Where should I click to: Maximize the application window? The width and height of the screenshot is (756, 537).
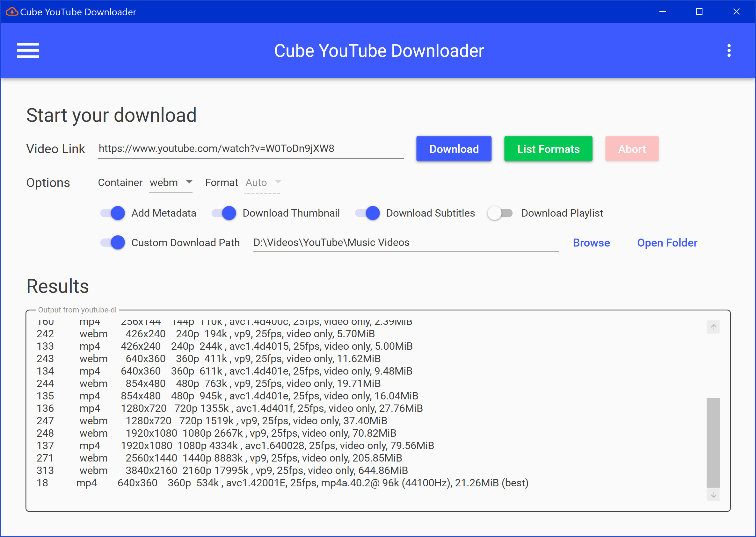pyautogui.click(x=699, y=11)
